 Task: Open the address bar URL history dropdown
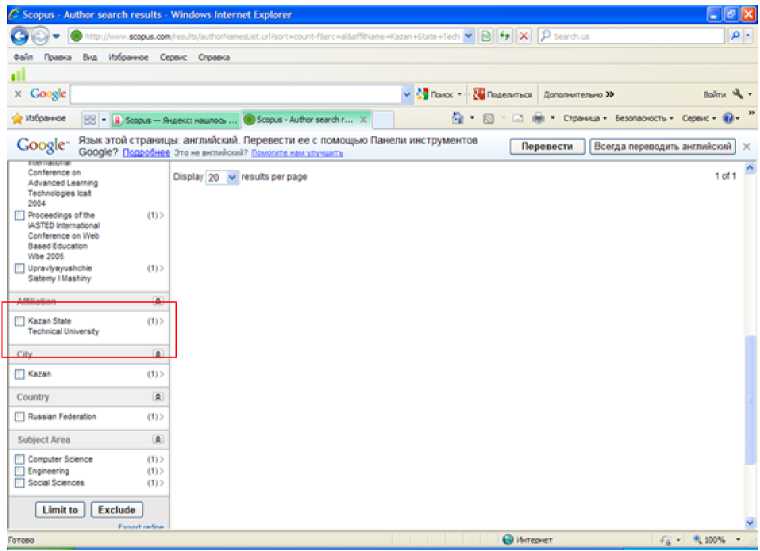coord(469,36)
